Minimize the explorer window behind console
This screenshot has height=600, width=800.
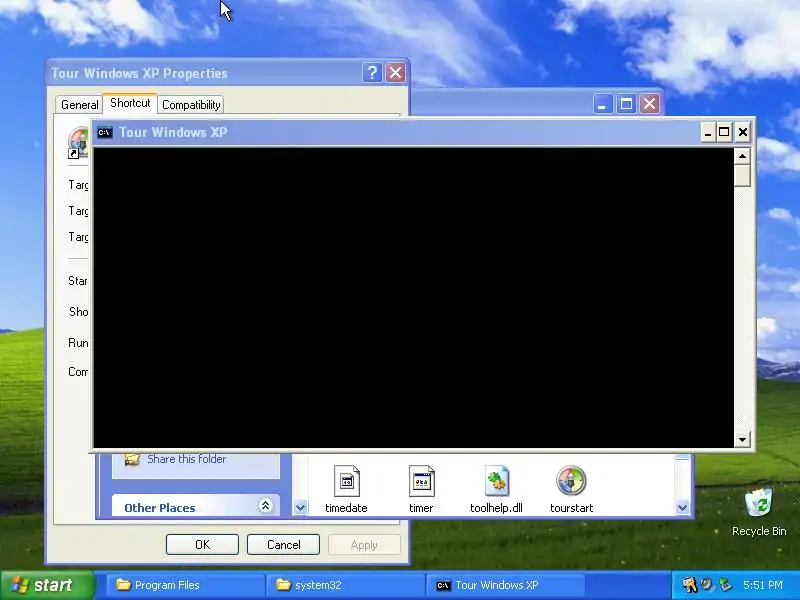pos(603,104)
